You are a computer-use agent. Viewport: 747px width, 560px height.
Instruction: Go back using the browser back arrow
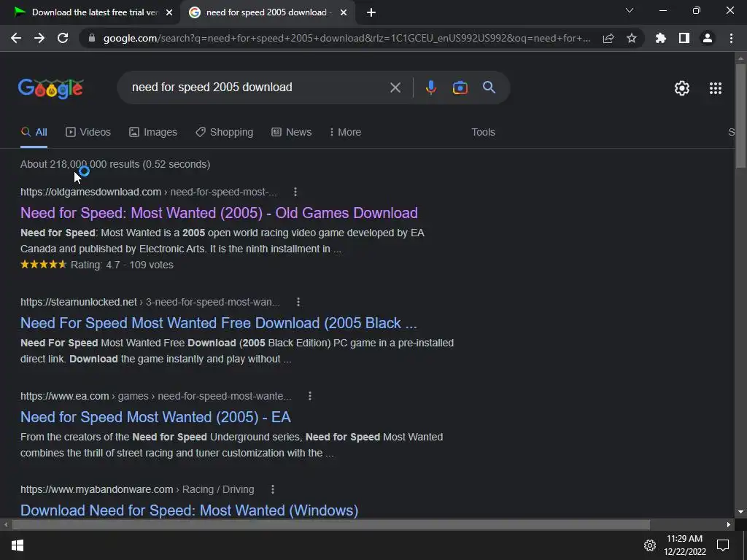tap(16, 38)
